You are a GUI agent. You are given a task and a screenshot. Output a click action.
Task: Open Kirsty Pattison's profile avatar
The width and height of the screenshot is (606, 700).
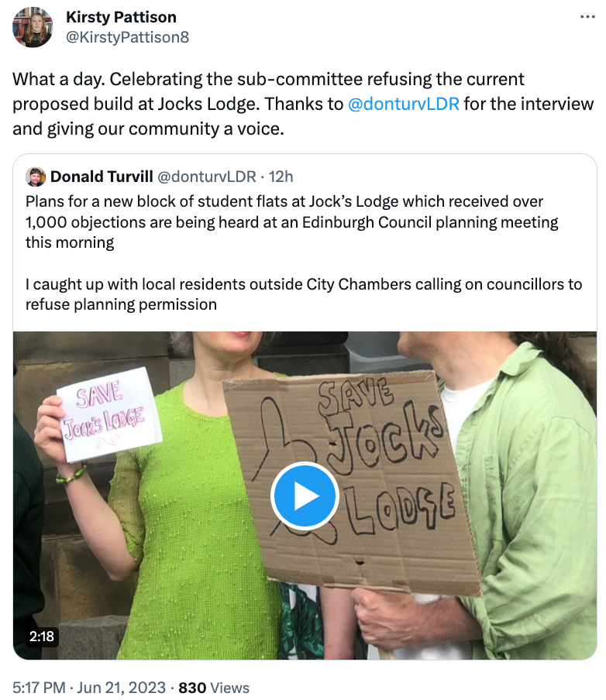pos(33,27)
